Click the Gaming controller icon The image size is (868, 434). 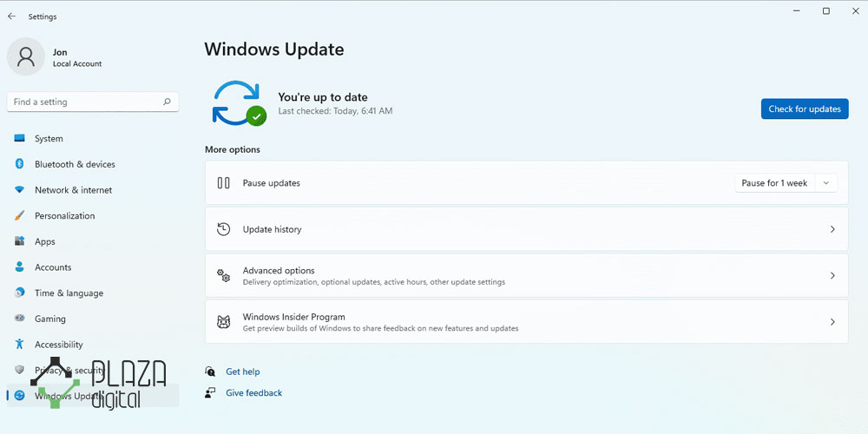[x=19, y=319]
